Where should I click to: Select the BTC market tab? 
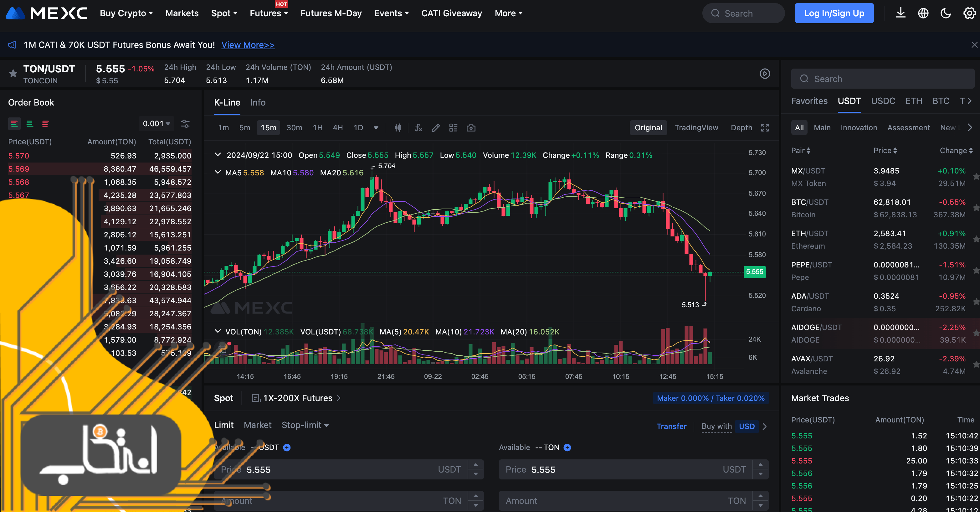pos(941,101)
